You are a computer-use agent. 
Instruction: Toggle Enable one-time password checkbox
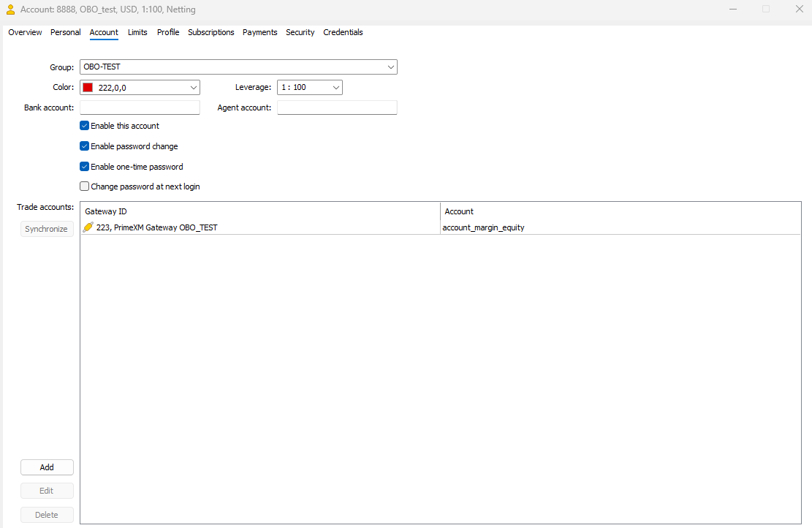click(84, 166)
